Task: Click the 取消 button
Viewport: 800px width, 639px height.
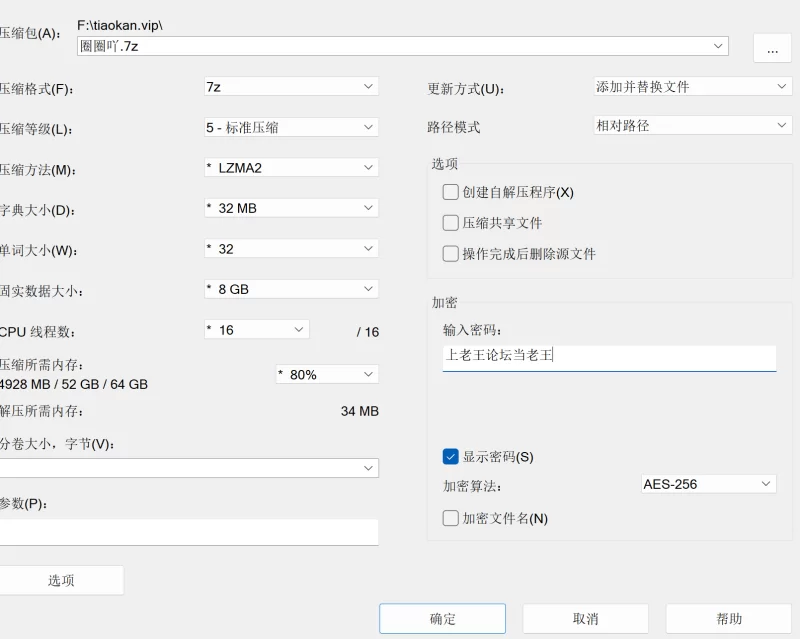Action: (x=585, y=619)
